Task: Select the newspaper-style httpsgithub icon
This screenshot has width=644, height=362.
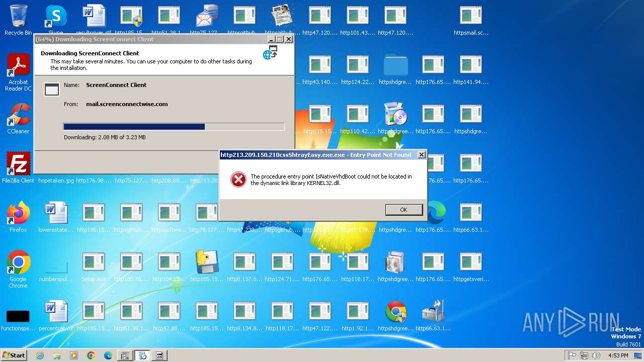Action: tap(282, 20)
